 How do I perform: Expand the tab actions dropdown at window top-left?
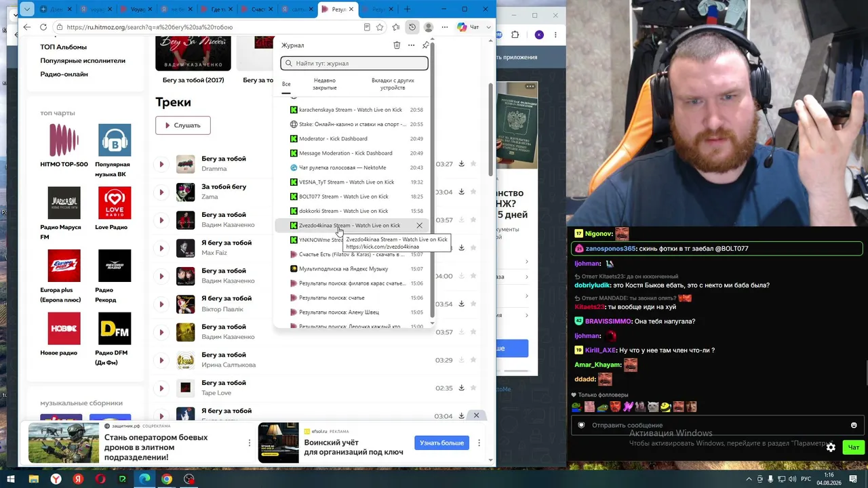tap(26, 9)
